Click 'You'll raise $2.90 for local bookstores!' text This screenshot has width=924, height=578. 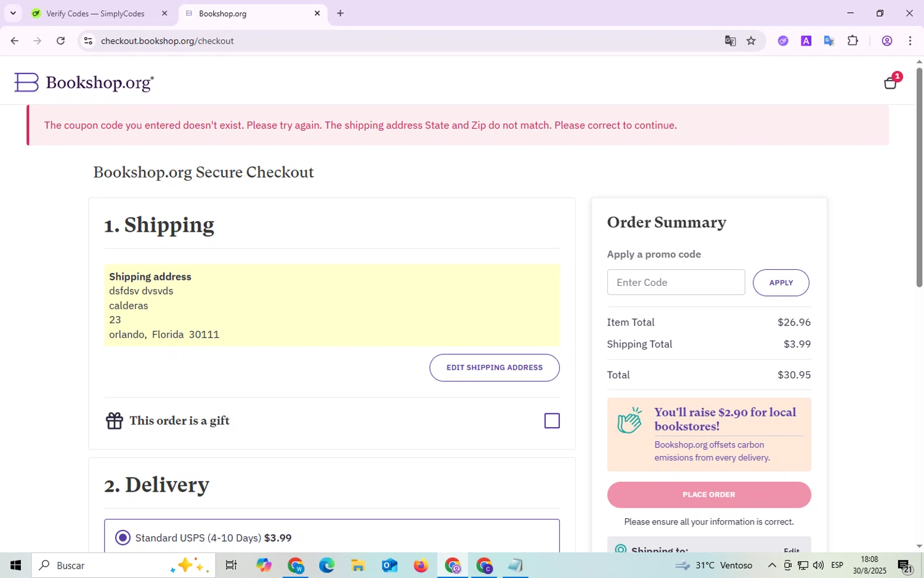pos(725,419)
